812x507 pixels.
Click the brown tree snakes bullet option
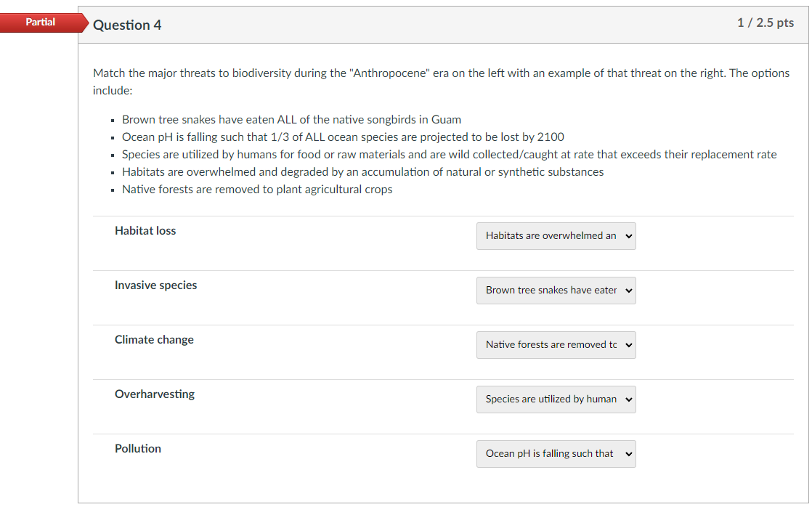(291, 120)
